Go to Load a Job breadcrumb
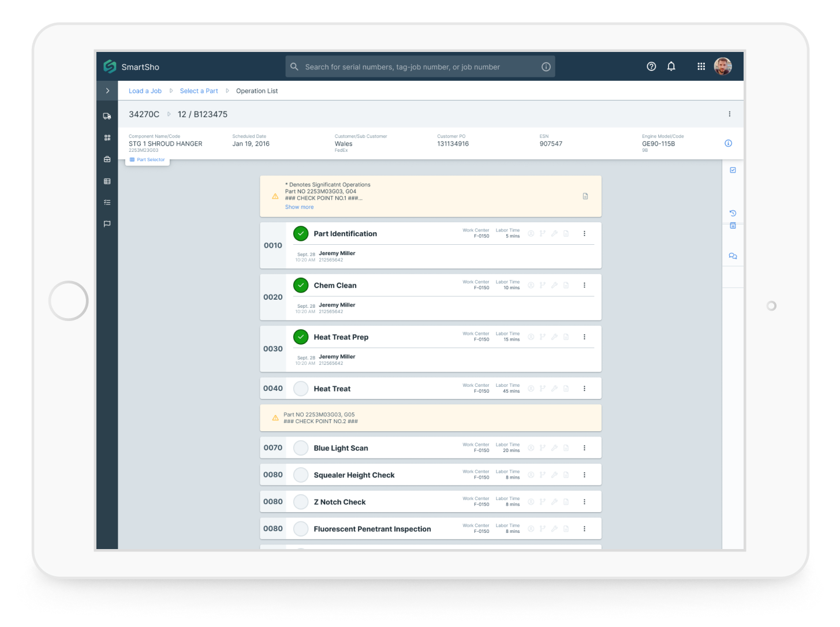The image size is (840, 627). (145, 91)
